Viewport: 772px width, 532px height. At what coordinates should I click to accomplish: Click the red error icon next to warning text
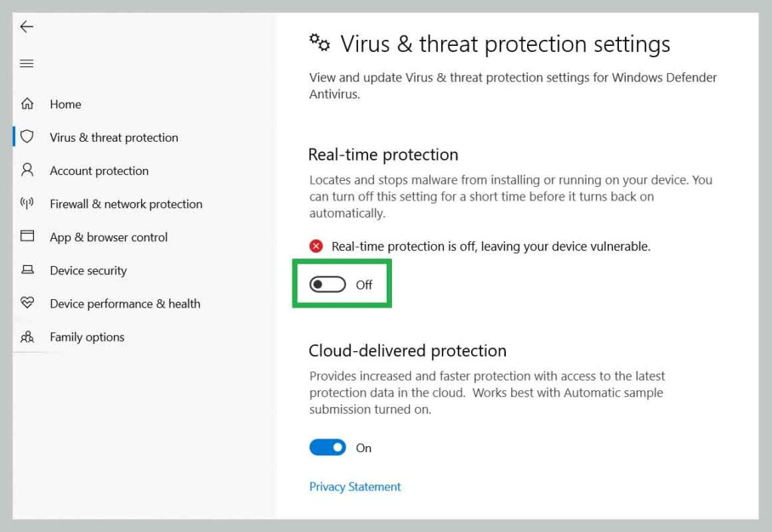pyautogui.click(x=317, y=246)
